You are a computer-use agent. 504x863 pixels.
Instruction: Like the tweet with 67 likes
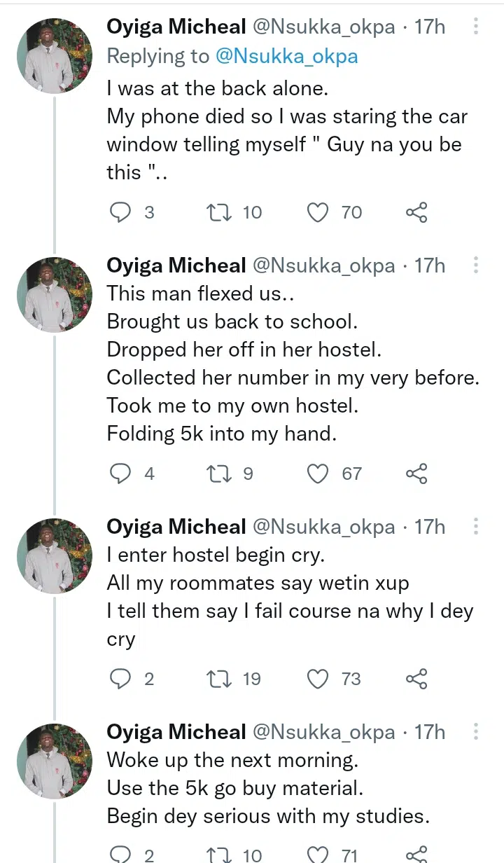point(318,474)
